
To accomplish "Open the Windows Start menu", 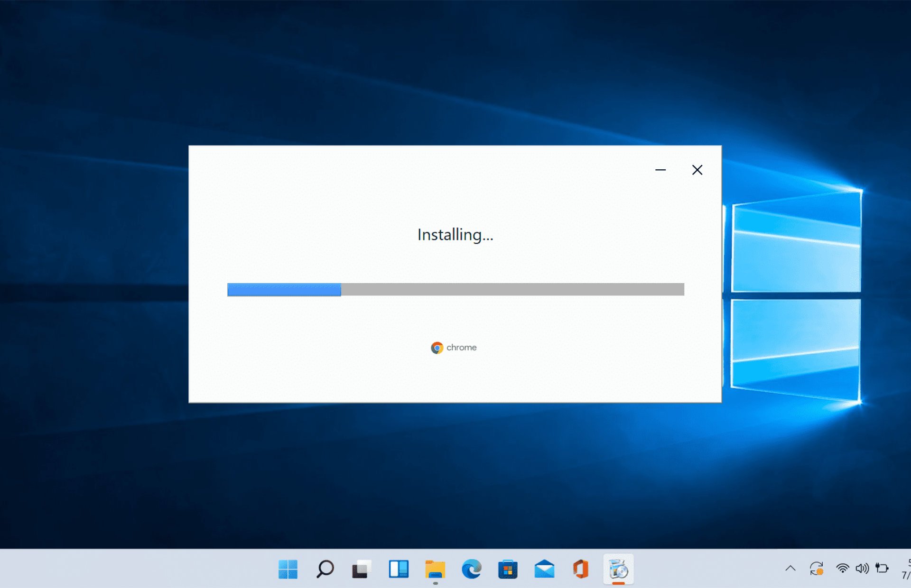I will [x=288, y=569].
